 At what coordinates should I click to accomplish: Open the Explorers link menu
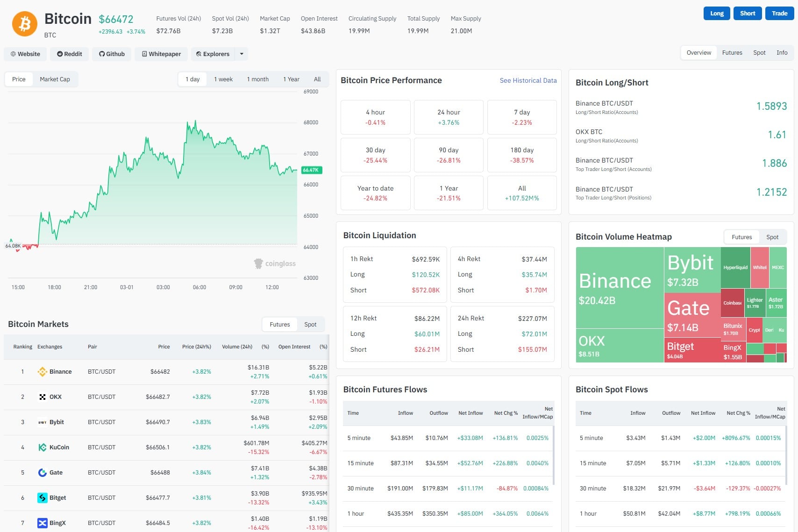[213, 54]
